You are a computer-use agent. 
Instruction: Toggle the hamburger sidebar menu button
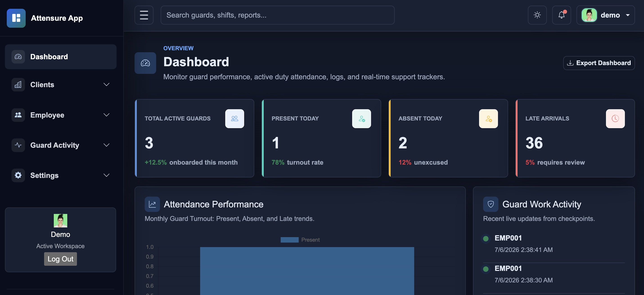point(144,15)
